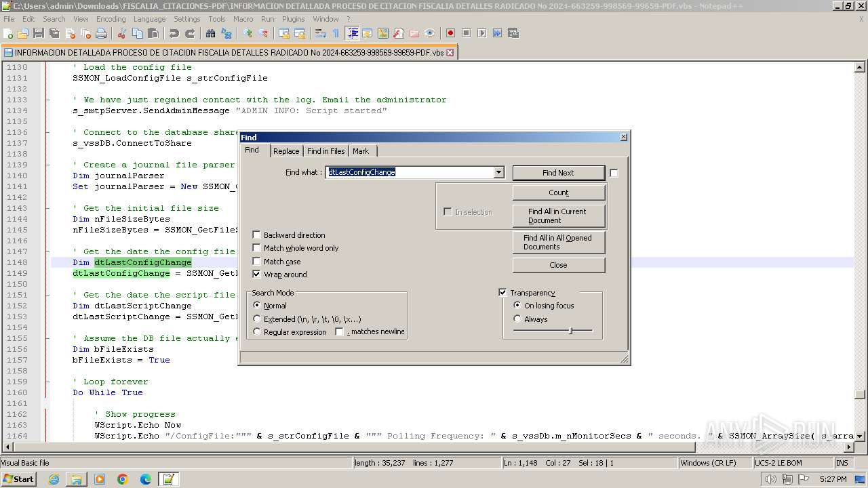
Task: Cut selection with scissors icon
Action: (121, 33)
